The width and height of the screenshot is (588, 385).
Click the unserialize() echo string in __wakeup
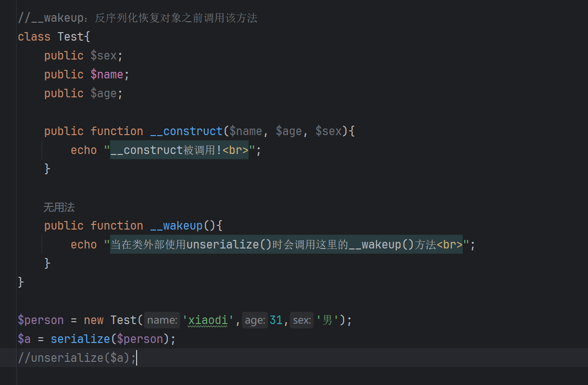click(286, 245)
